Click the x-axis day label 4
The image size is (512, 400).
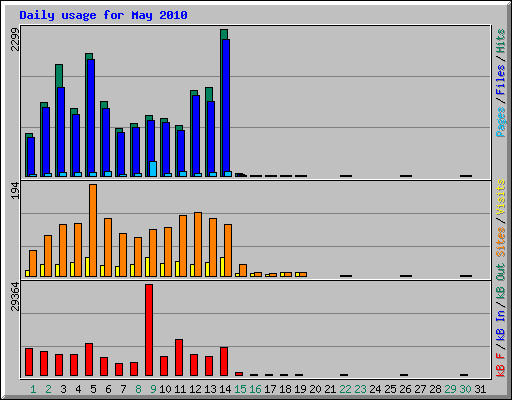(x=78, y=389)
